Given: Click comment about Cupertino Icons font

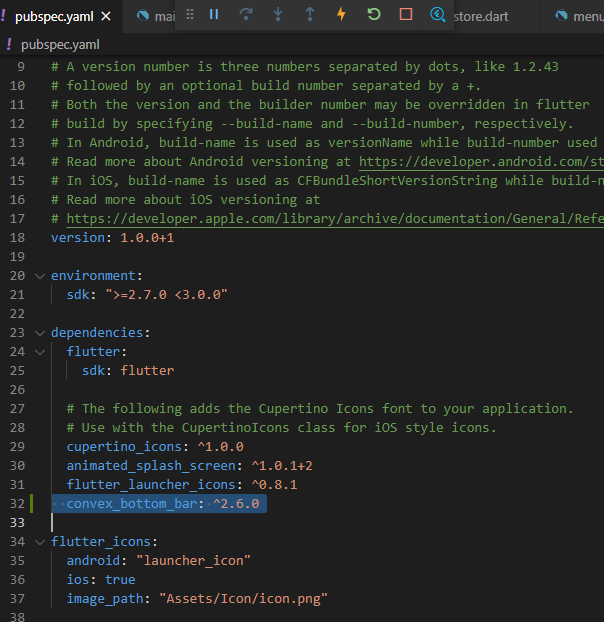Looking at the screenshot, I should (x=320, y=409).
